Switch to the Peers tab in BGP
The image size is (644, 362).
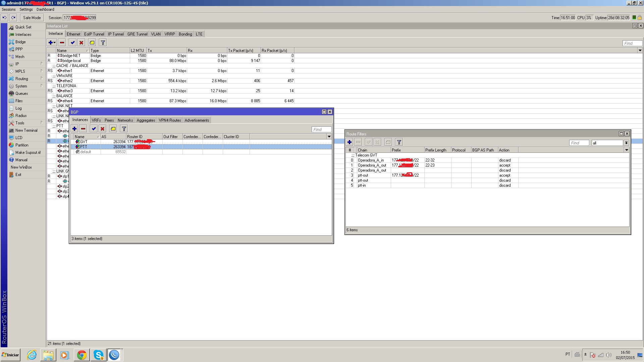[109, 120]
